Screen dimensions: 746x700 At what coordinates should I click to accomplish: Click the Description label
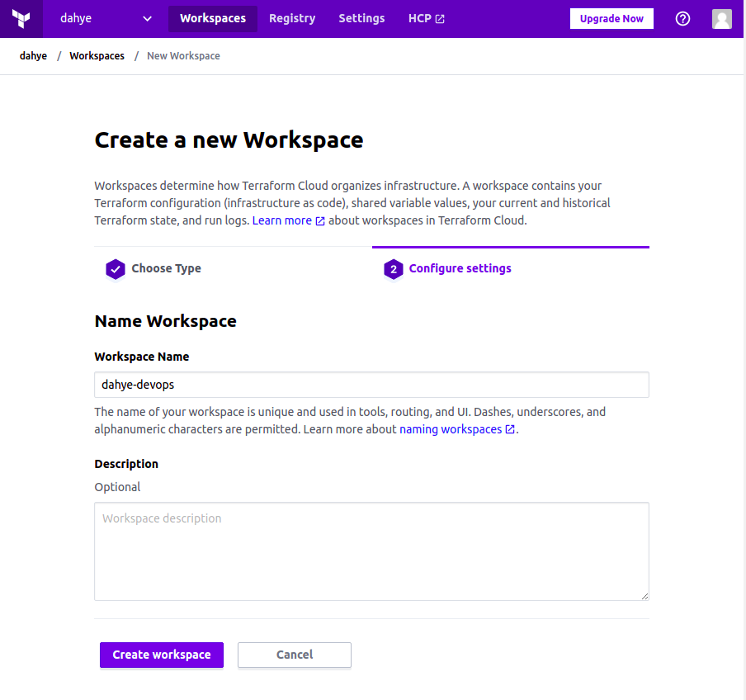[126, 464]
